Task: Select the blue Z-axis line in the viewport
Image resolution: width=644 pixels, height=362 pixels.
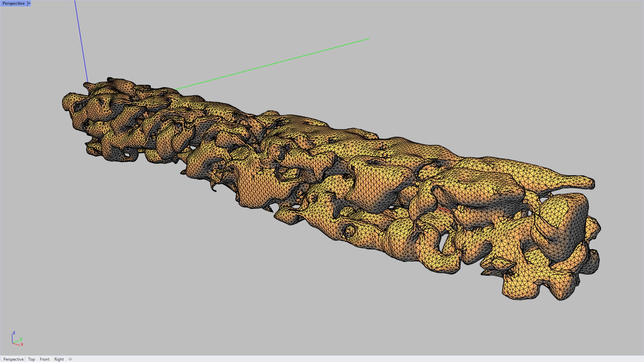Action: (80, 40)
